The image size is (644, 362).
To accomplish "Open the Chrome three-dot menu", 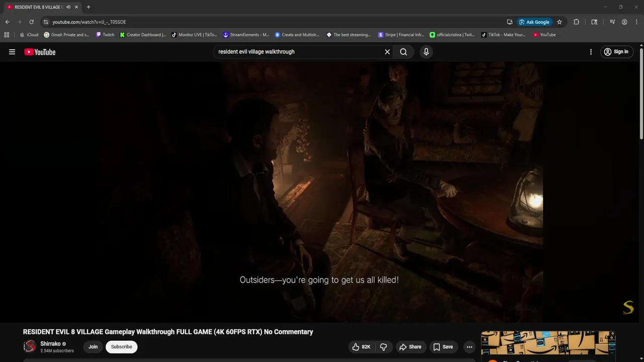I will [636, 22].
